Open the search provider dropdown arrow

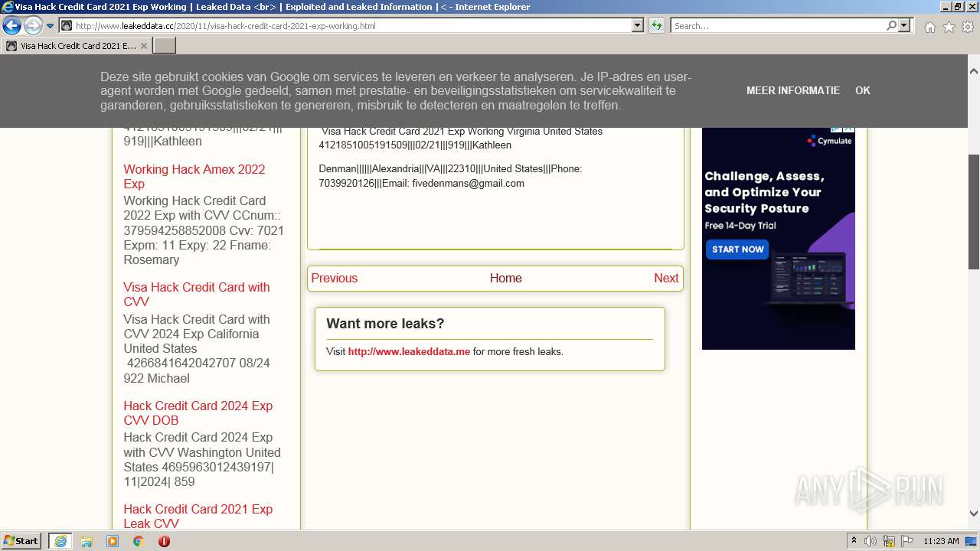tap(905, 25)
